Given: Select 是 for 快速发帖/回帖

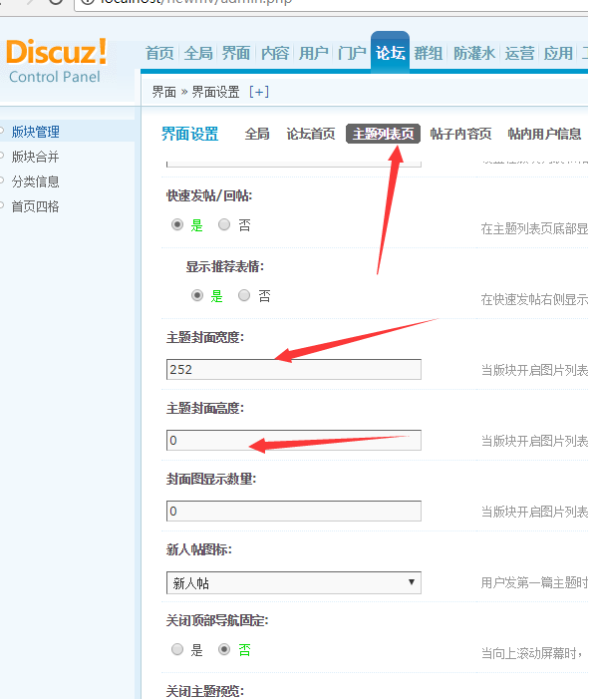Looking at the screenshot, I should [x=177, y=224].
